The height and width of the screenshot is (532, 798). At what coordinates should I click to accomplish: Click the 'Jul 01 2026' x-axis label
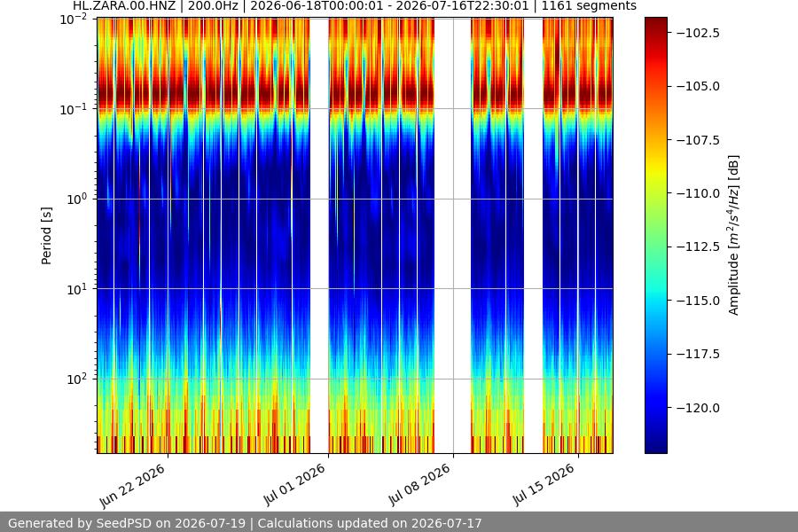[294, 485]
